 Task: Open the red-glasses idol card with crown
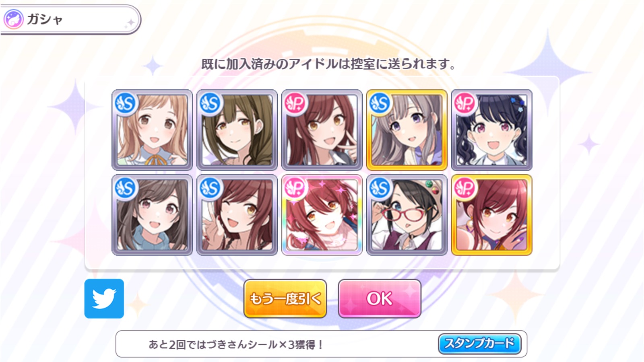(407, 215)
